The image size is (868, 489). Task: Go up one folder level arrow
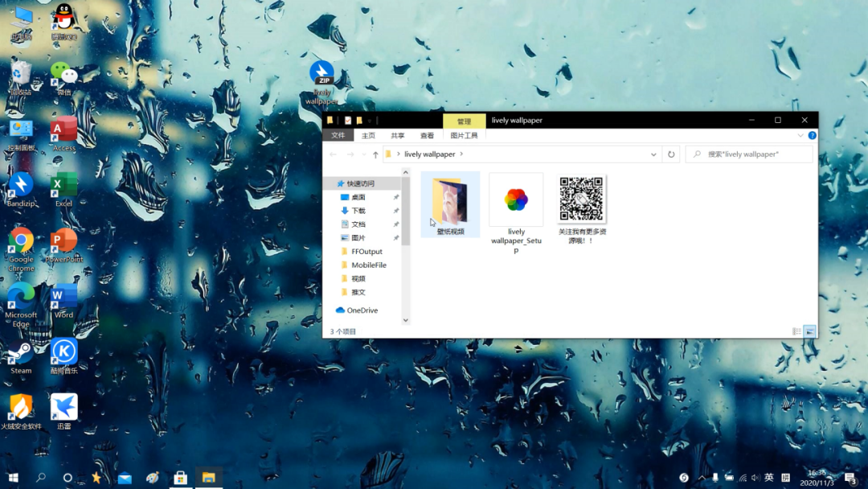pos(375,154)
